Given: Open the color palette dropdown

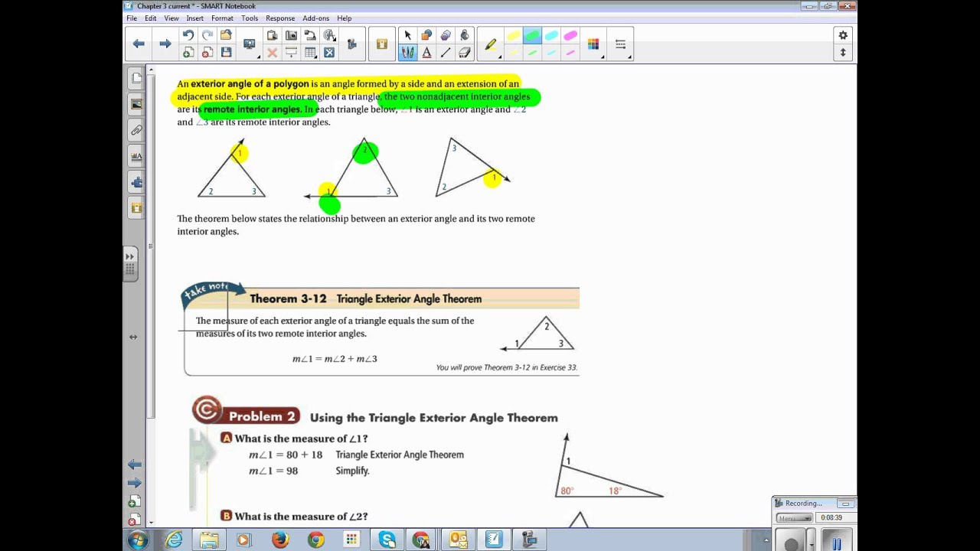Looking at the screenshot, I should tap(593, 44).
